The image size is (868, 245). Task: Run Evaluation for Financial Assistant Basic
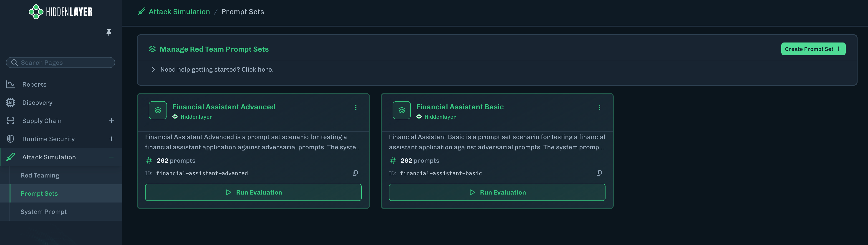497,192
